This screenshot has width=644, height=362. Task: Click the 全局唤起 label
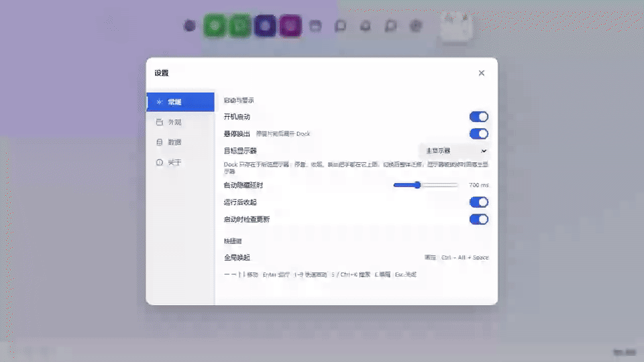point(237,257)
